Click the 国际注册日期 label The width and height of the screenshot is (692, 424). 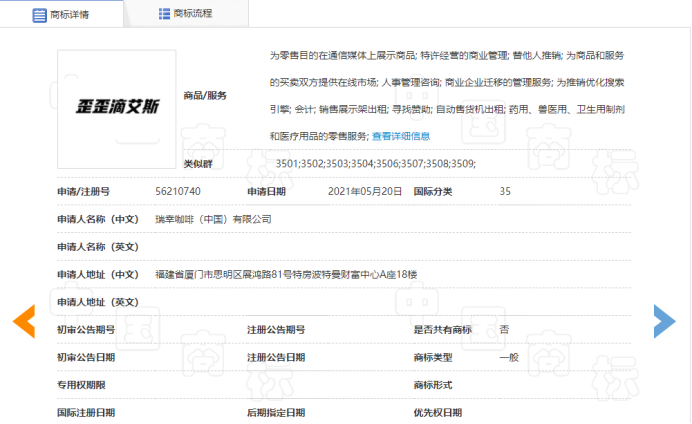(86, 413)
